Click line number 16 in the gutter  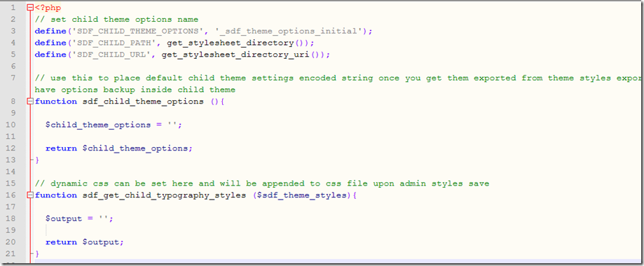coord(11,195)
